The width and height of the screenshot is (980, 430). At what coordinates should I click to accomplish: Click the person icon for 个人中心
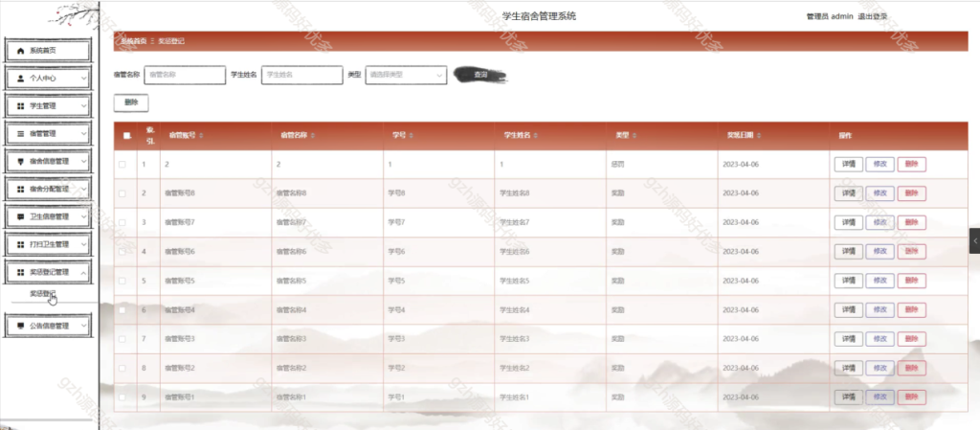click(21, 78)
